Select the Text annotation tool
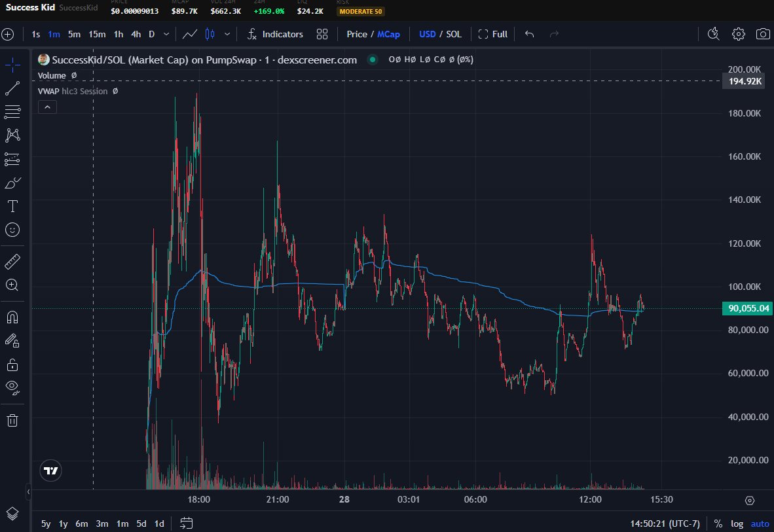The image size is (774, 532). (x=12, y=206)
